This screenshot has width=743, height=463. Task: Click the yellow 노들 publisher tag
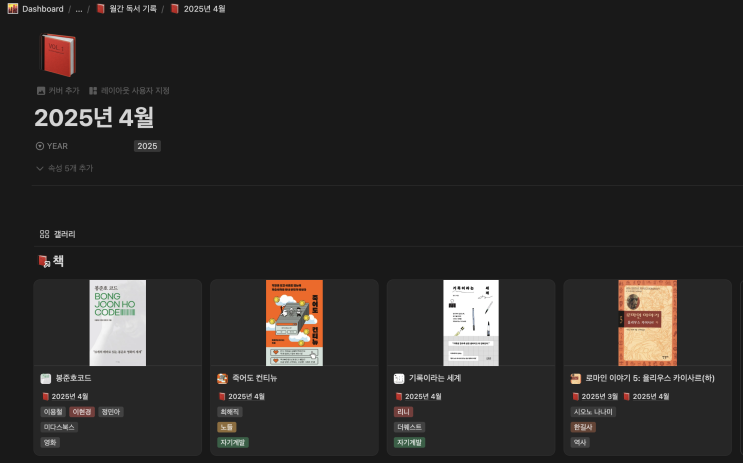click(x=227, y=427)
